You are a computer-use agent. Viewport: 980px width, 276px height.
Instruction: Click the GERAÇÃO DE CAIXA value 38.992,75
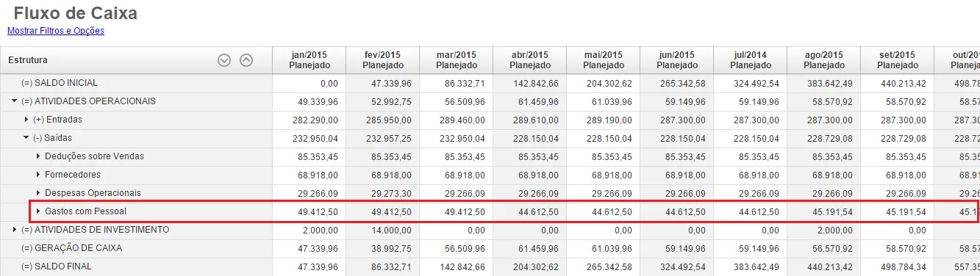click(x=391, y=248)
